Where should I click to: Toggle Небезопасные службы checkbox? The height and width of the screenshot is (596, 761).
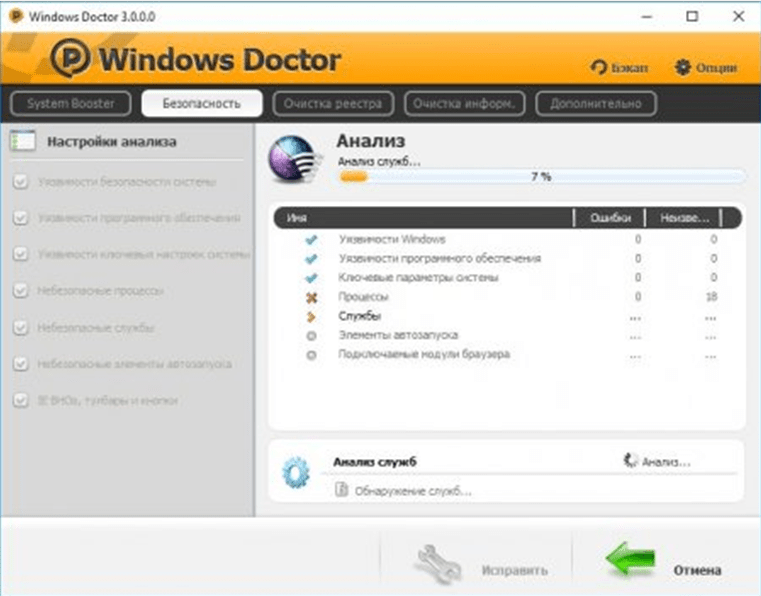pyautogui.click(x=20, y=328)
